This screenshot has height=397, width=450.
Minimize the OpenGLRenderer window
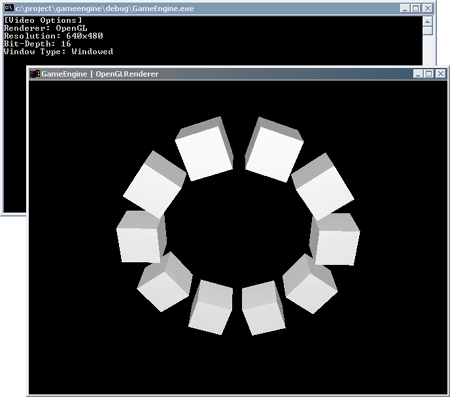click(x=418, y=73)
